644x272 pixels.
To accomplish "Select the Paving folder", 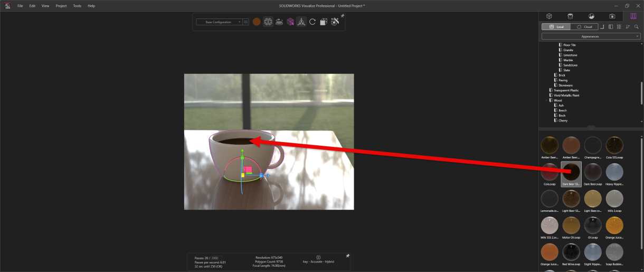I will [x=563, y=80].
